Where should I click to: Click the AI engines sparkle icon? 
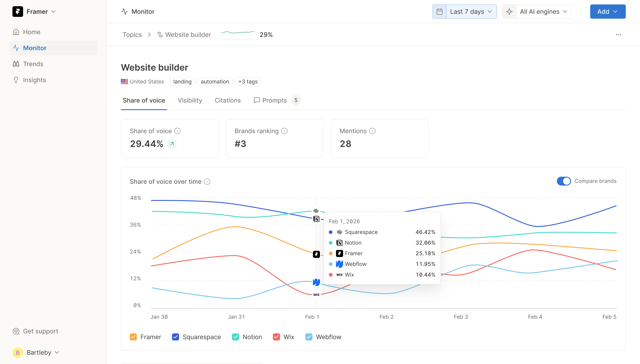pos(509,12)
